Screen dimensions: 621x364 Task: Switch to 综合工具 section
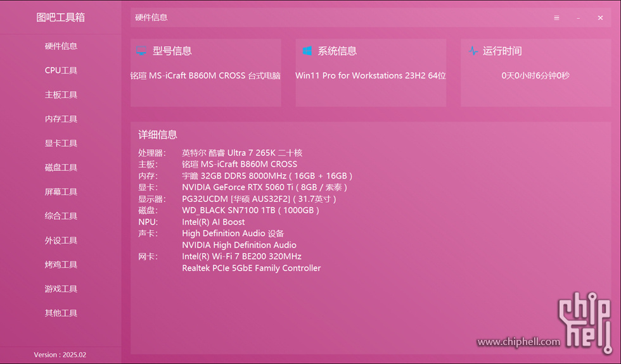(61, 216)
